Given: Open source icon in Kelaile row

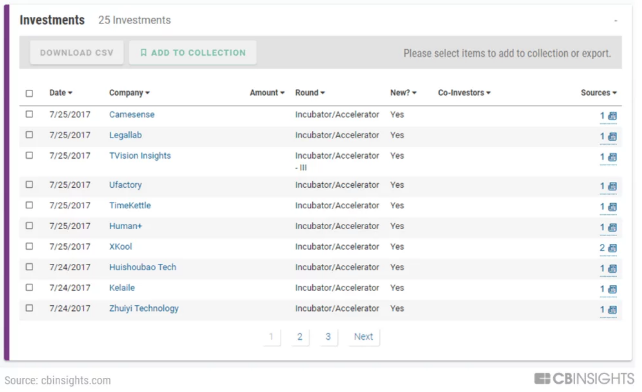Looking at the screenshot, I should (x=613, y=289).
